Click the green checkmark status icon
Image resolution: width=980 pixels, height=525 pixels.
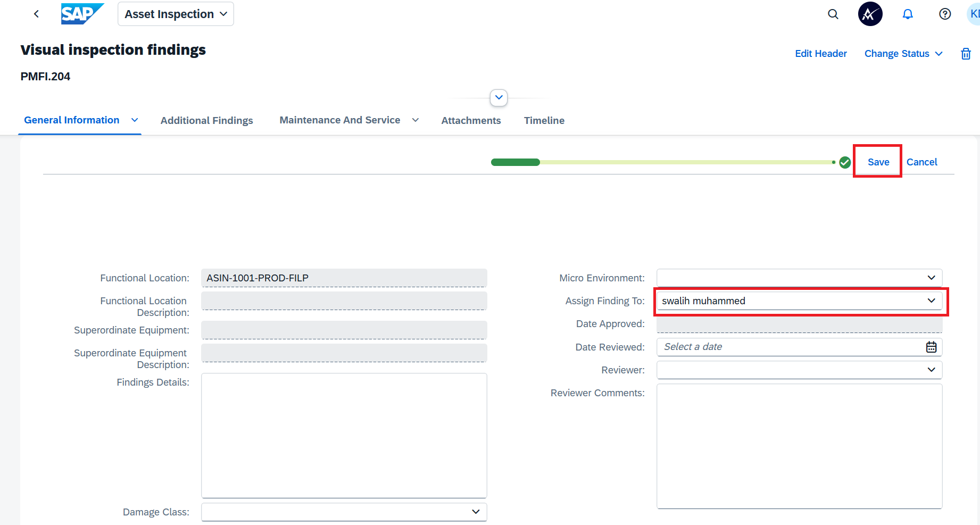coord(845,162)
